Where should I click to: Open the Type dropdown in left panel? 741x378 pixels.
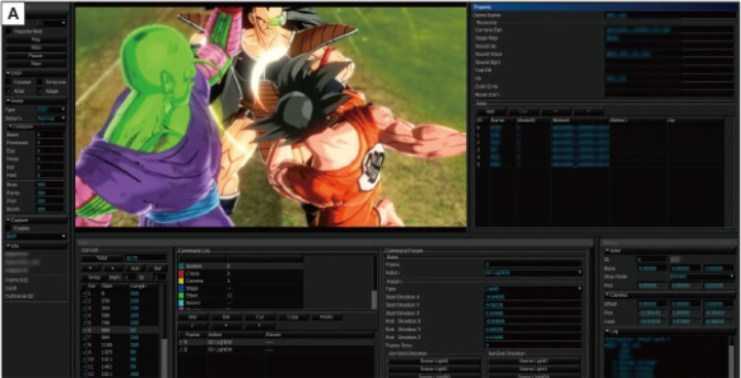tap(51, 109)
